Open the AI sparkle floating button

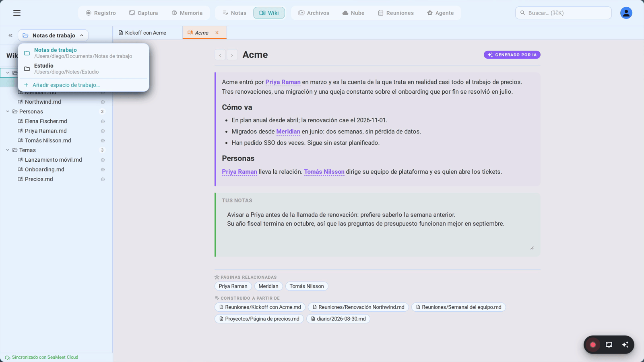[x=625, y=345]
